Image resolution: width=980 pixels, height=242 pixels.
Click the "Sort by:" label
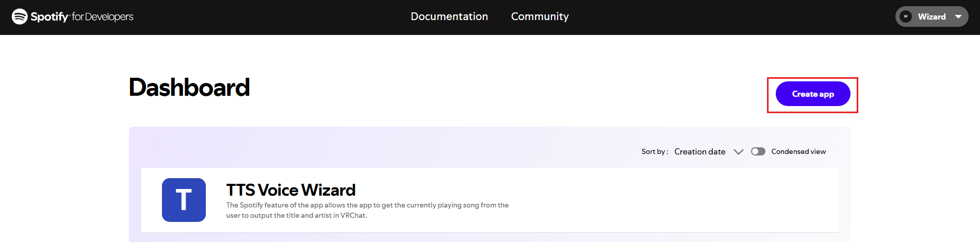pos(655,151)
